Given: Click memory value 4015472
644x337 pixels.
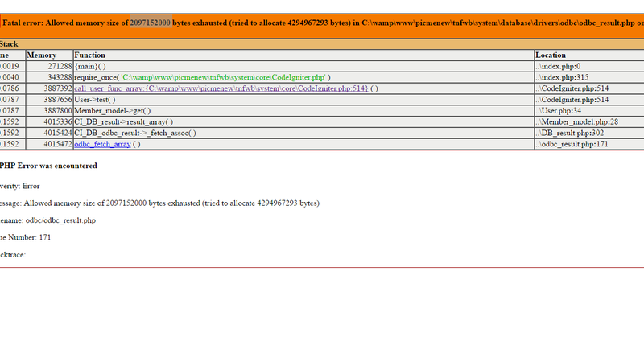Looking at the screenshot, I should coord(58,144).
